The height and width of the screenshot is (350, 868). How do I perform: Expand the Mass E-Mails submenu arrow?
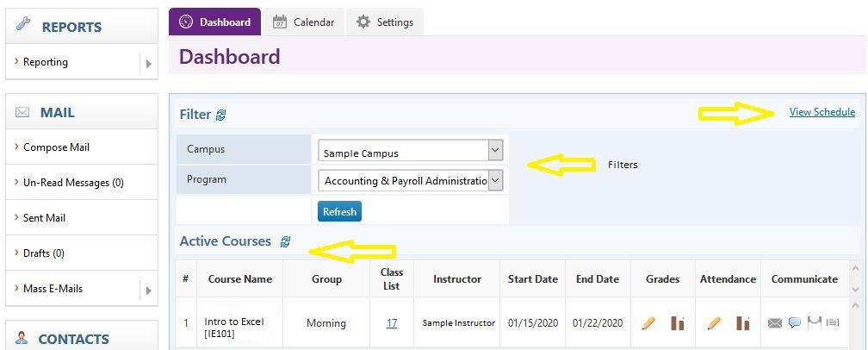(148, 290)
